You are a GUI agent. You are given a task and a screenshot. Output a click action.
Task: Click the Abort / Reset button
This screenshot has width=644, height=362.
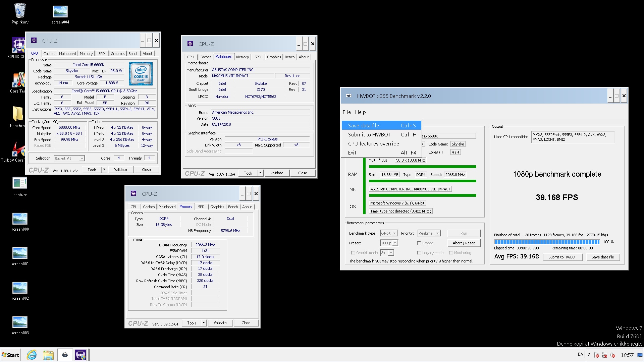click(464, 243)
